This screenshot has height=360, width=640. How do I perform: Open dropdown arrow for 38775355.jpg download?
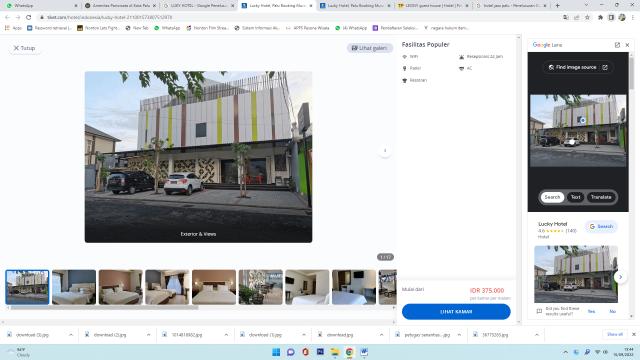pos(537,335)
